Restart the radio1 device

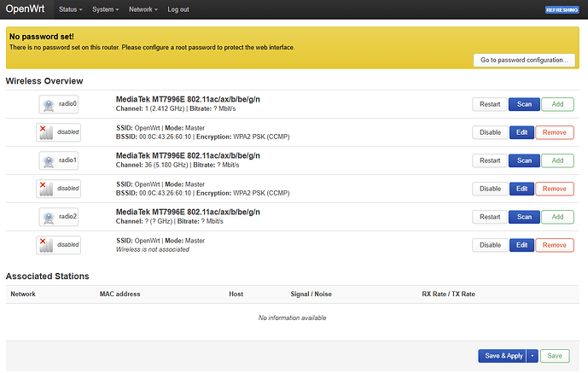pos(490,160)
